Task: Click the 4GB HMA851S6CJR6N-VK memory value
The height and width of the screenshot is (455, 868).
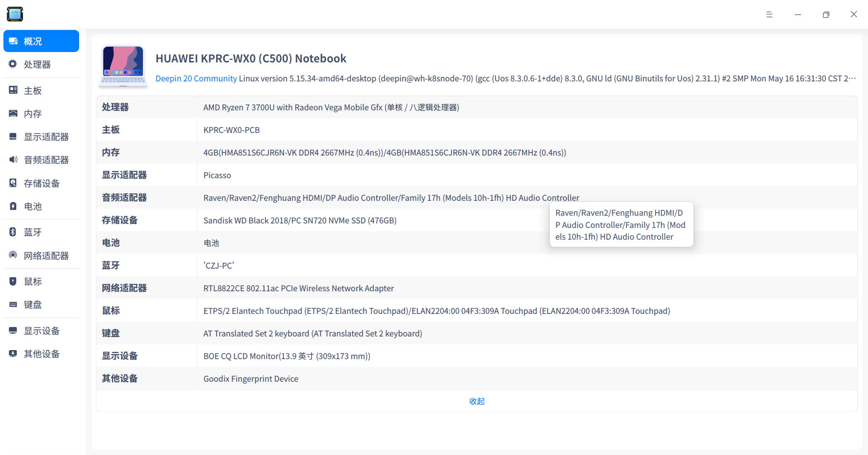Action: (x=385, y=152)
